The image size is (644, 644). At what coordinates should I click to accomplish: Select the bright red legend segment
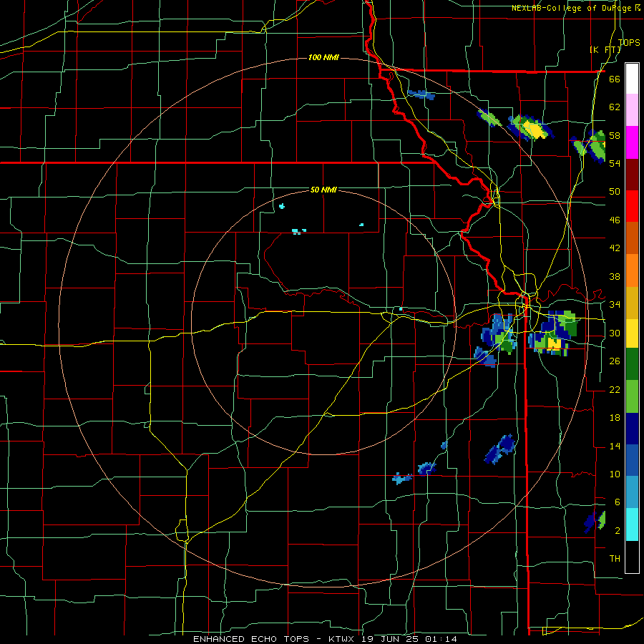(x=632, y=206)
